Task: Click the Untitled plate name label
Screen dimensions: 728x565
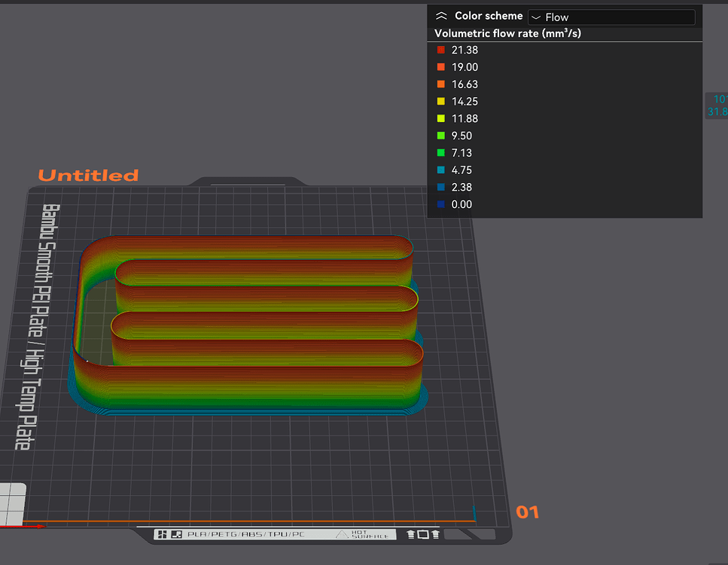Action: pyautogui.click(x=88, y=176)
